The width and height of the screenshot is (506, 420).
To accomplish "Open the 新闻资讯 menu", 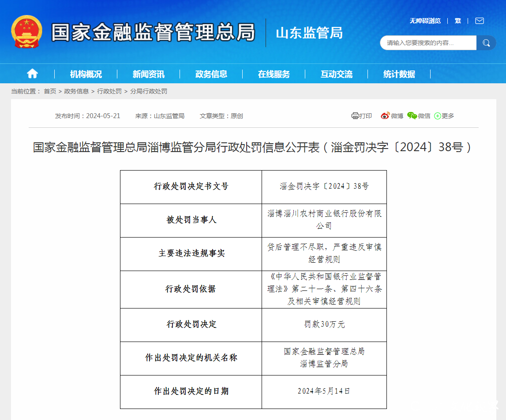I will click(148, 74).
